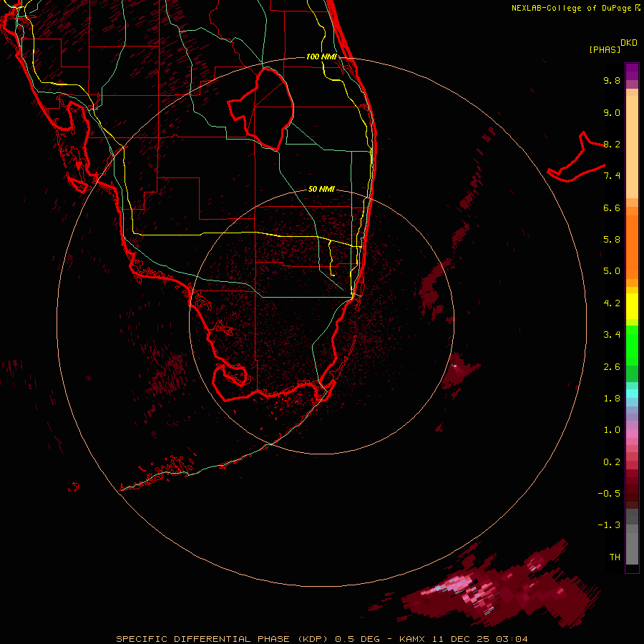Click the DKD label above the color bar
This screenshot has width=644, height=644.
(x=629, y=43)
